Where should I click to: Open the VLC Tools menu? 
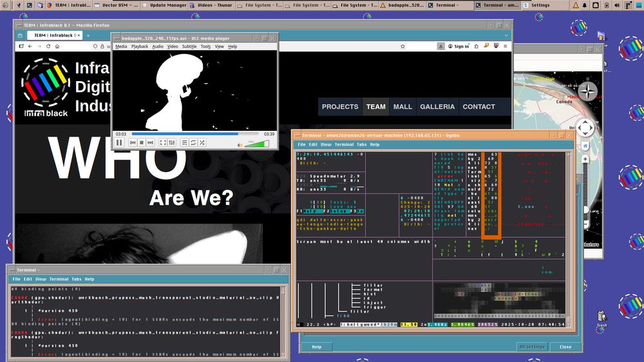pos(205,46)
